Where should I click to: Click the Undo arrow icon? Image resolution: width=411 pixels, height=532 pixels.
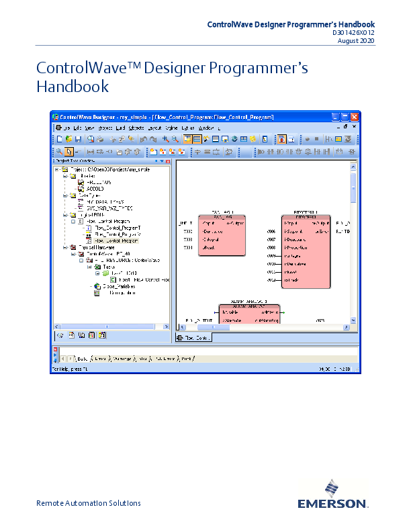click(x=144, y=139)
